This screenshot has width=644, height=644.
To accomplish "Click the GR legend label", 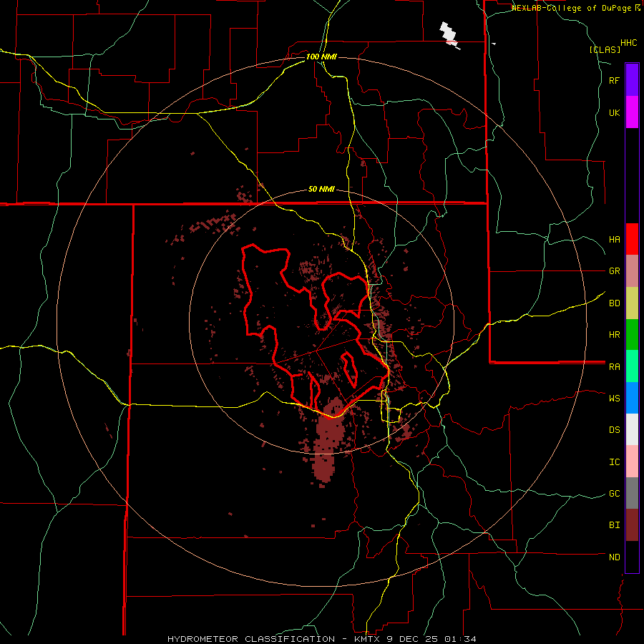I will click(614, 270).
